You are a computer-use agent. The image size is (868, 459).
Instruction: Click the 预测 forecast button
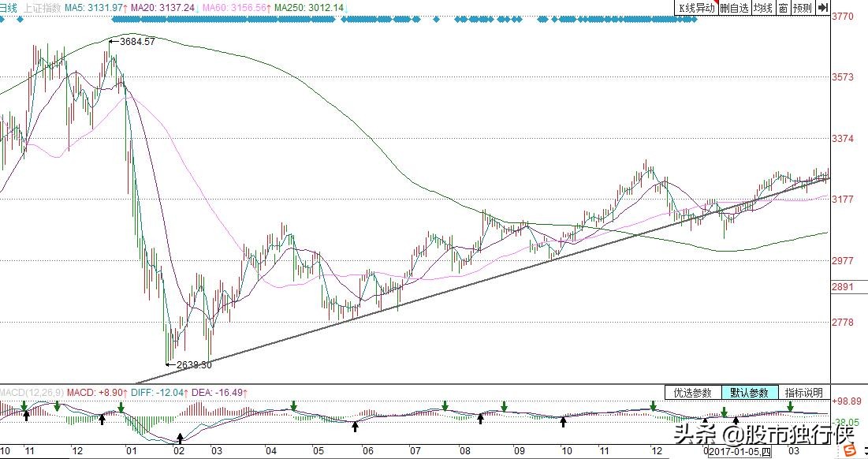[803, 8]
